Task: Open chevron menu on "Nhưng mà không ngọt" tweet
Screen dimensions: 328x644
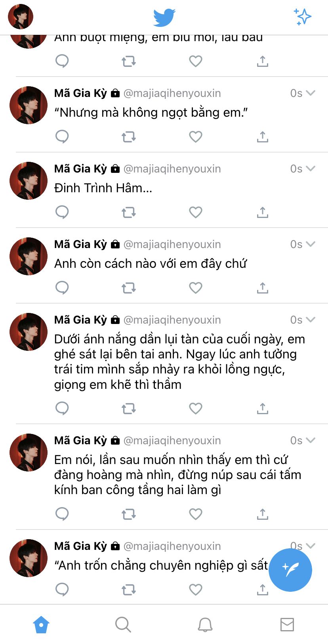Action: (x=311, y=93)
